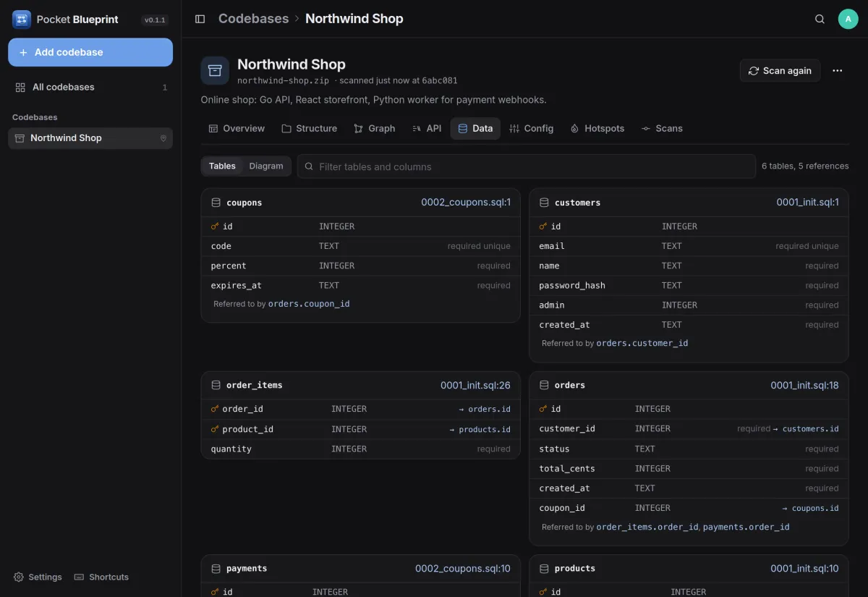Click the Settings gear icon
The width and height of the screenshot is (868, 597).
pyautogui.click(x=19, y=577)
